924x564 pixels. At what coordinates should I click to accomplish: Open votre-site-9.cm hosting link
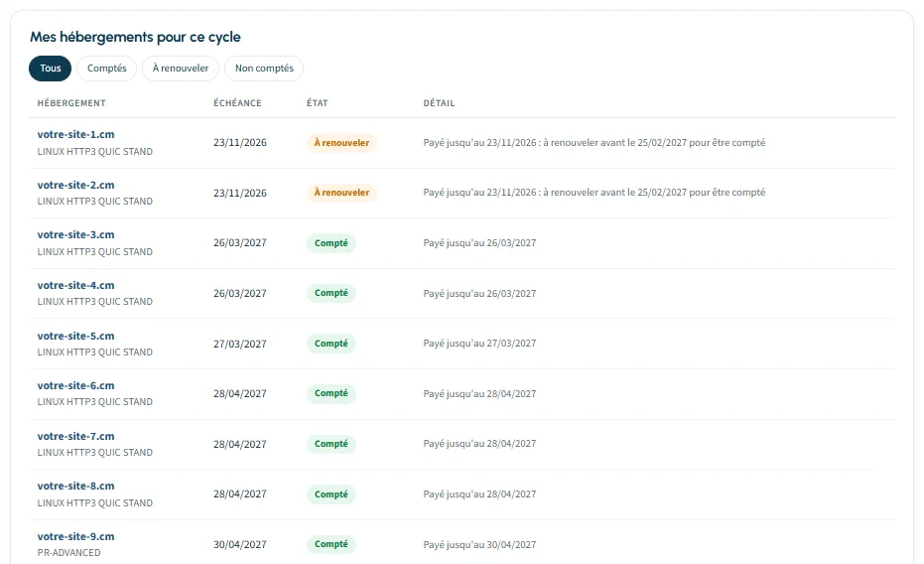(75, 537)
